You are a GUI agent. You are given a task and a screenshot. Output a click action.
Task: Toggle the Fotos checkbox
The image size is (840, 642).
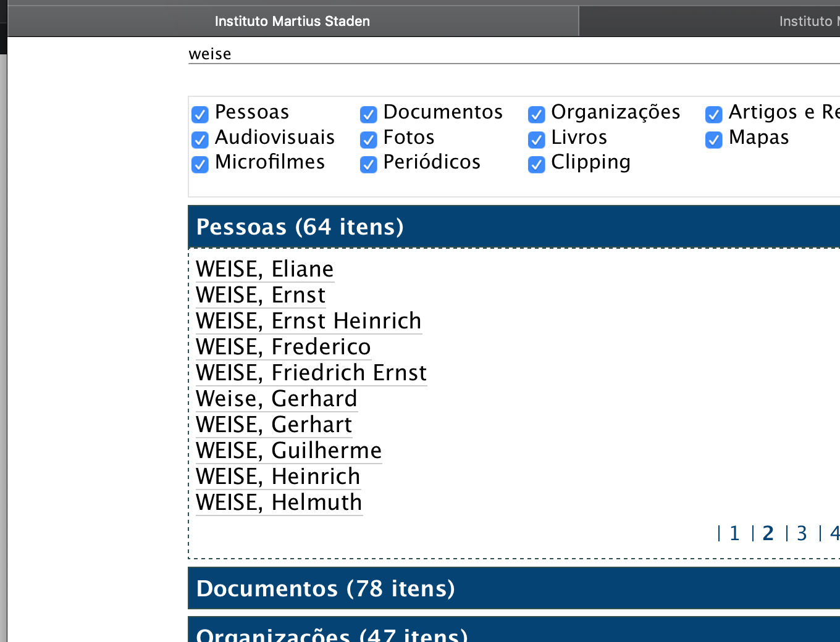369,140
